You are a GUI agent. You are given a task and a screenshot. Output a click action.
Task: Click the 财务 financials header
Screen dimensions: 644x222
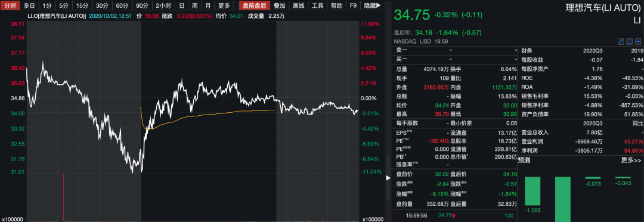pos(527,51)
